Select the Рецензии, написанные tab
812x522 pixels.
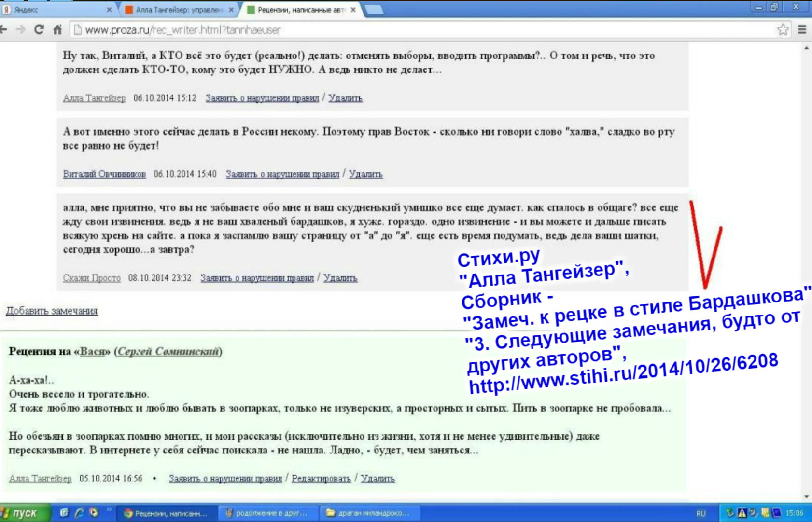click(x=302, y=10)
